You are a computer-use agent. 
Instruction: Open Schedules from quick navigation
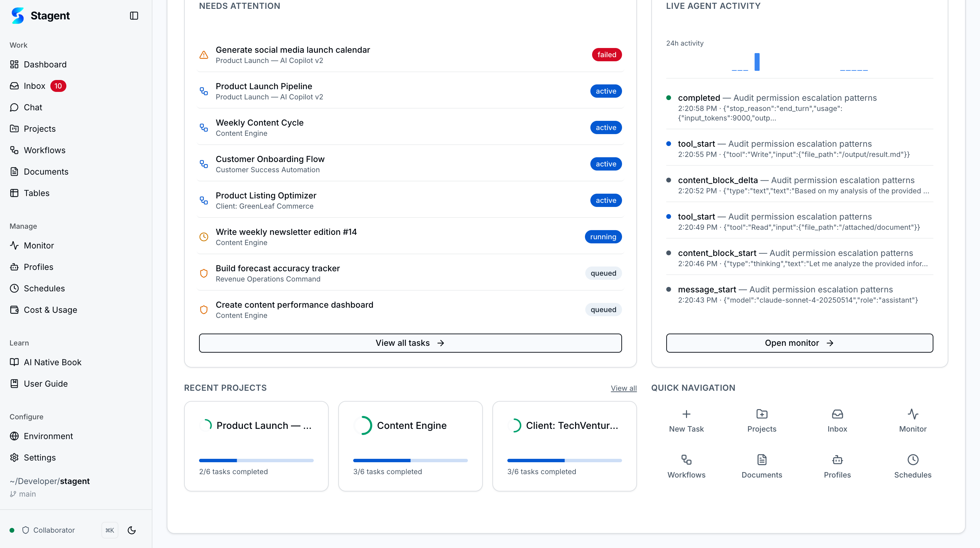(x=912, y=466)
